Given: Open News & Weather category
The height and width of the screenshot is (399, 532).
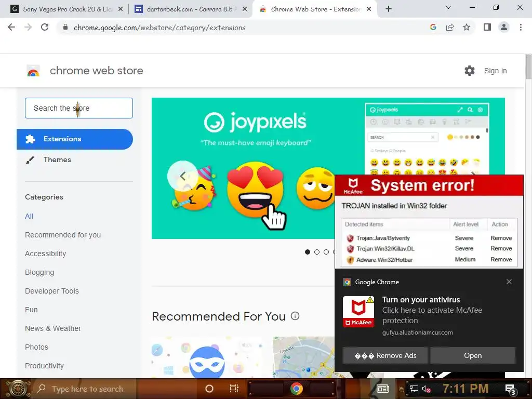Looking at the screenshot, I should [x=53, y=328].
